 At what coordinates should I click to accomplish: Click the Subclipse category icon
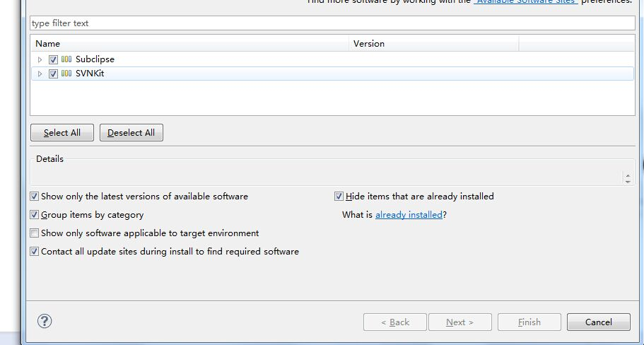click(x=66, y=59)
